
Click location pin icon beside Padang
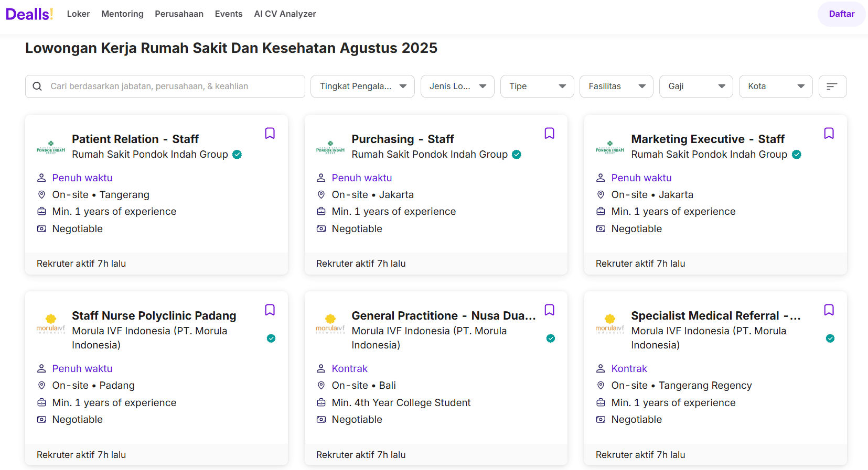41,386
